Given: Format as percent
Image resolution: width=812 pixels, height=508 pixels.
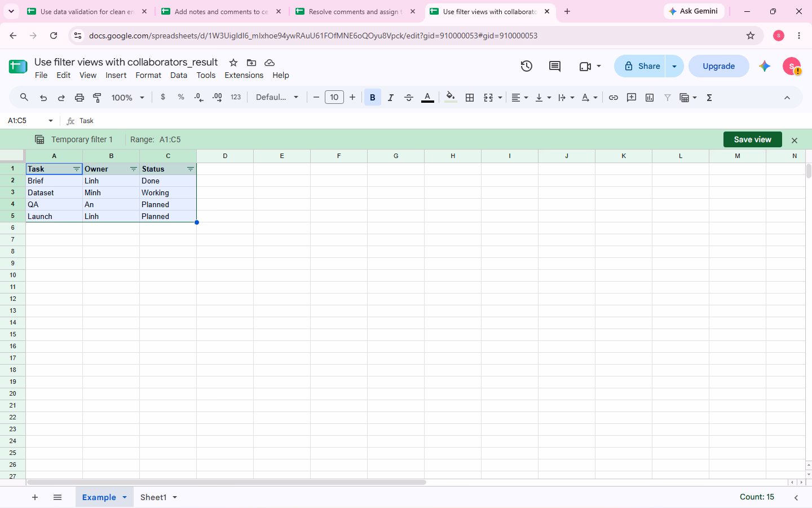Looking at the screenshot, I should tap(181, 97).
